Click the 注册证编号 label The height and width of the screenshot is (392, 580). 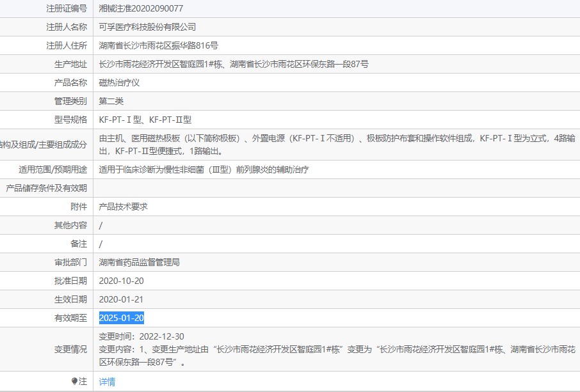67,8
